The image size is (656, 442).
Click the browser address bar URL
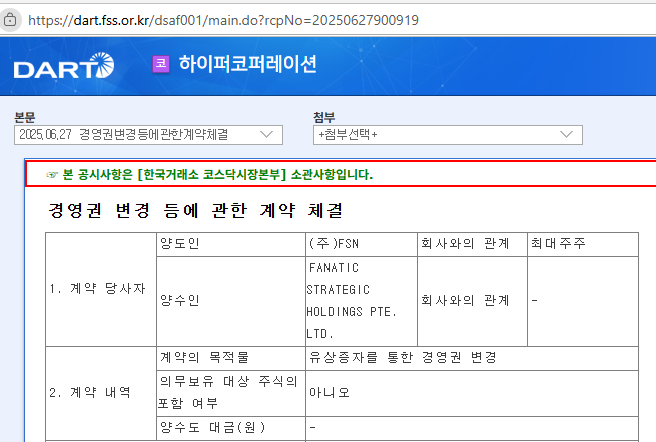pyautogui.click(x=223, y=20)
